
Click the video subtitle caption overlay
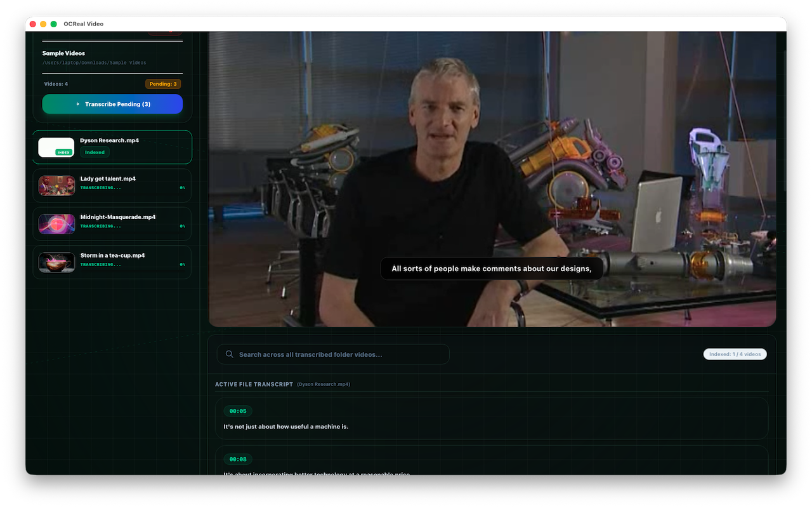492,269
